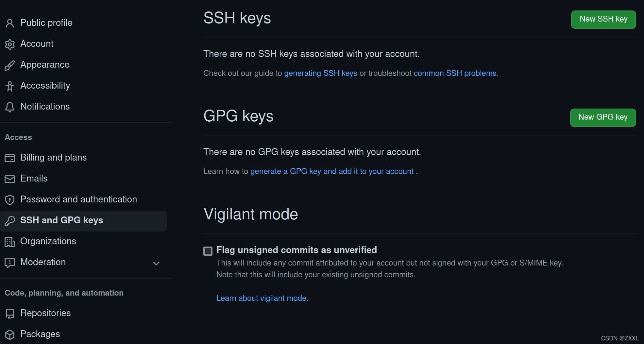This screenshot has height=344, width=644.
Task: Click generate a GPG key link
Action: 332,171
